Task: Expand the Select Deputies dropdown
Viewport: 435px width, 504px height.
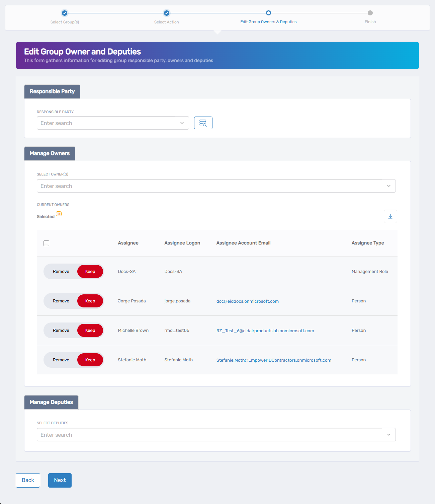Action: coord(388,435)
